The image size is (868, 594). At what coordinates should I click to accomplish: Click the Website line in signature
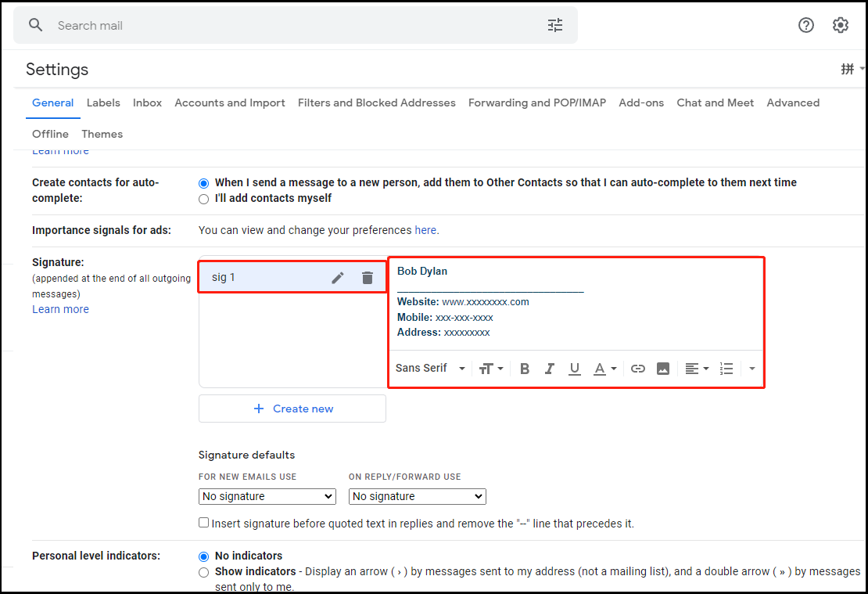(x=463, y=302)
